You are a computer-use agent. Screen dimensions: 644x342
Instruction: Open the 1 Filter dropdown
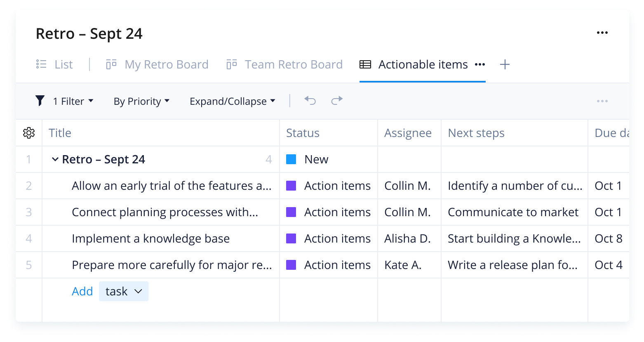(x=73, y=101)
